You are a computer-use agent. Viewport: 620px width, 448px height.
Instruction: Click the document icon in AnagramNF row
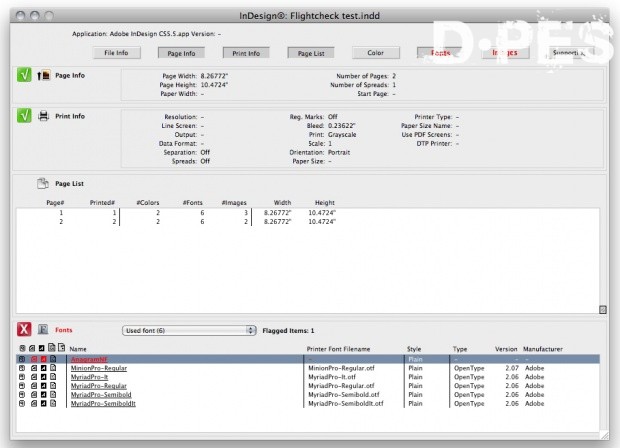(53, 359)
